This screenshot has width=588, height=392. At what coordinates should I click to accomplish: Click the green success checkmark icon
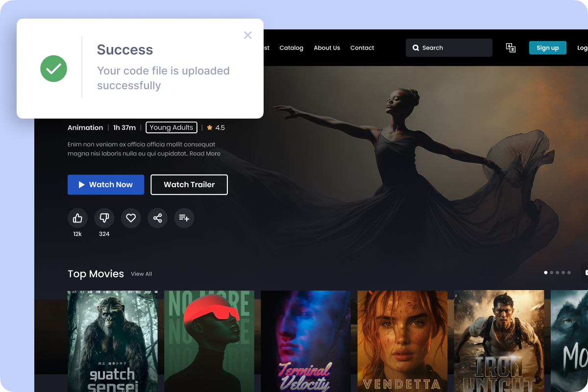pyautogui.click(x=53, y=69)
